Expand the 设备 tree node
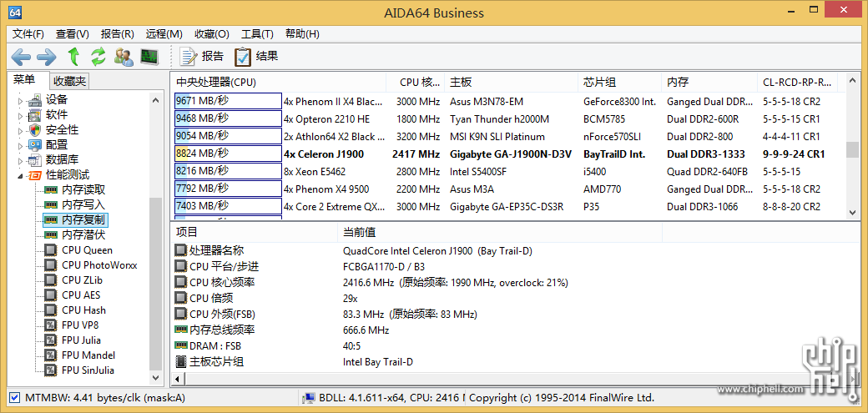The image size is (868, 413). pos(21,100)
